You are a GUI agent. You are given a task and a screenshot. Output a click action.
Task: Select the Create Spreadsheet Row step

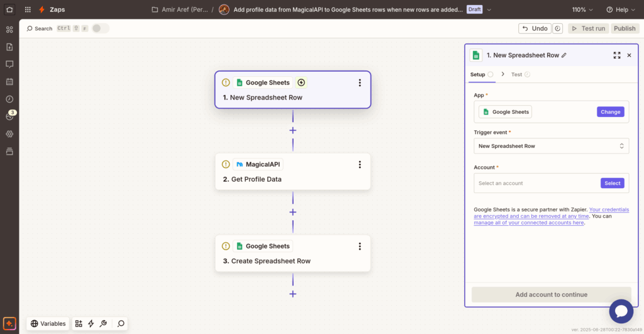293,253
